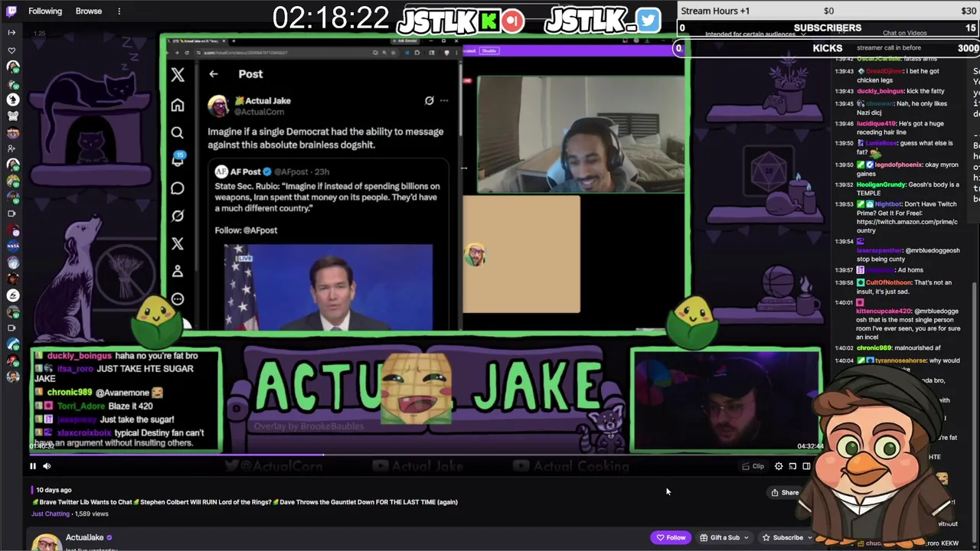980x551 pixels.
Task: Open the three-dot more menu beside Browse
Action: click(119, 11)
